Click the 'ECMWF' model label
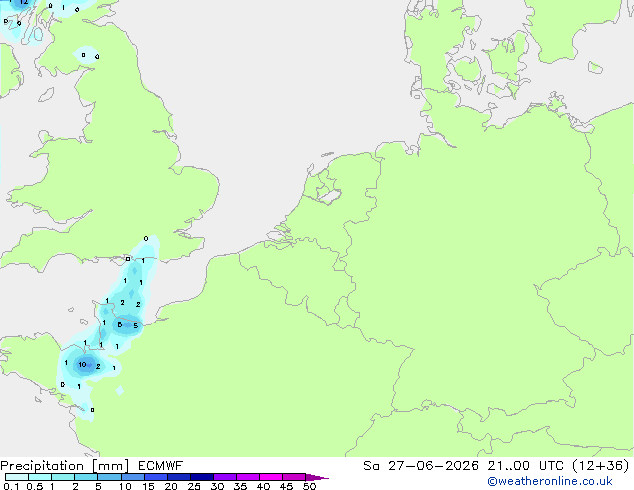The height and width of the screenshot is (490, 634). tap(160, 466)
